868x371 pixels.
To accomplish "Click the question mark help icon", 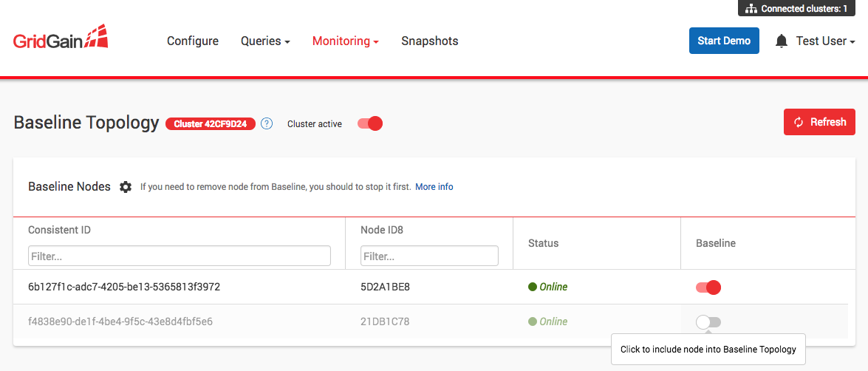I will [267, 123].
